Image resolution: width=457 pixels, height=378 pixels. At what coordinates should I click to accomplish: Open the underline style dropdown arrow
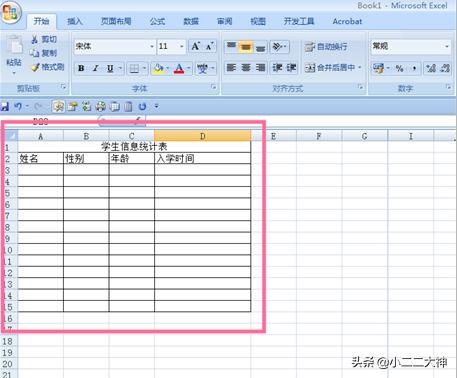point(120,68)
